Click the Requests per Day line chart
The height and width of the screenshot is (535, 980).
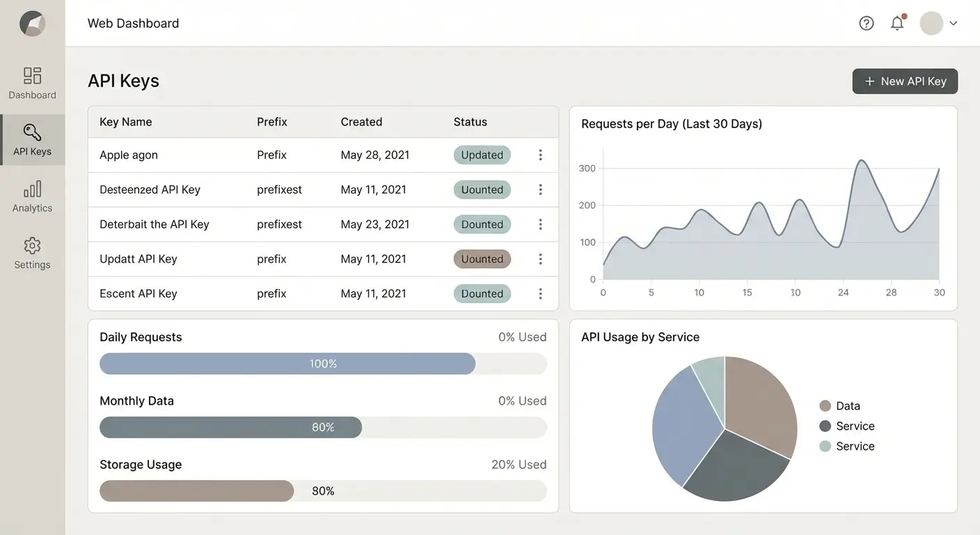770,219
